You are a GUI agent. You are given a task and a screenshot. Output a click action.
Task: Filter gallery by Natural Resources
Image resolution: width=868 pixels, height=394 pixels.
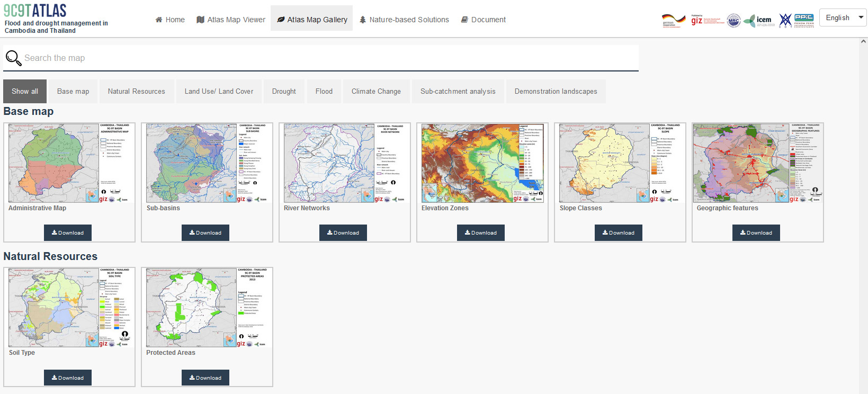(137, 91)
